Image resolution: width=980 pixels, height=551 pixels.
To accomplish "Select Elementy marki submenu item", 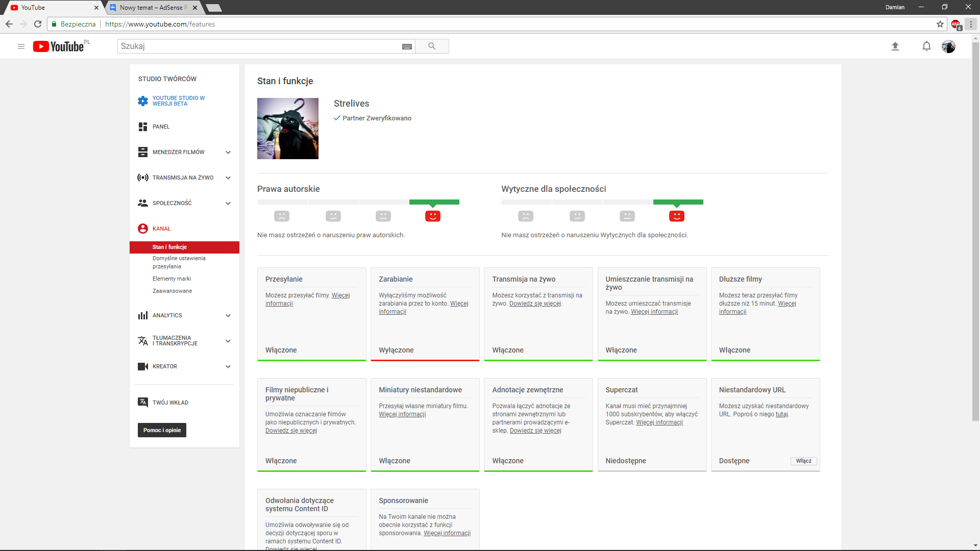I will coord(171,279).
